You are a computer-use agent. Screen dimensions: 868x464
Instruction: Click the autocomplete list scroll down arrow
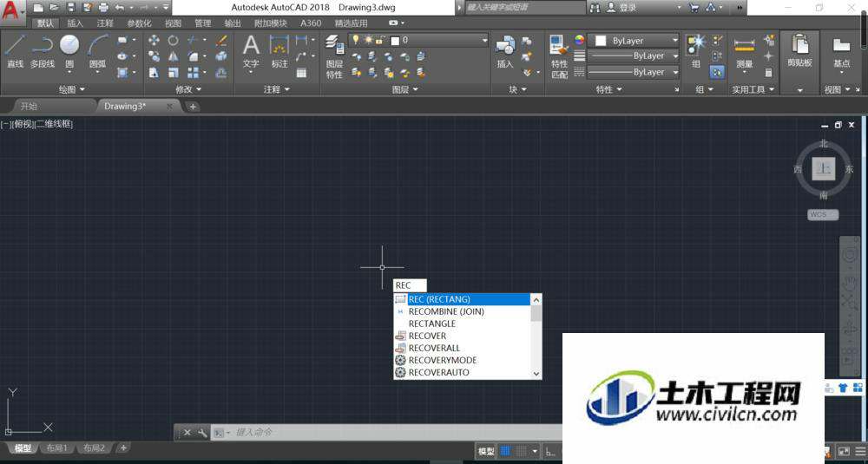[536, 373]
